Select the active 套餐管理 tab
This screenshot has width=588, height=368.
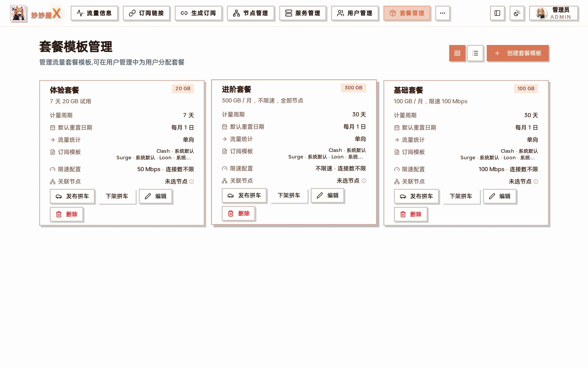pyautogui.click(x=407, y=13)
